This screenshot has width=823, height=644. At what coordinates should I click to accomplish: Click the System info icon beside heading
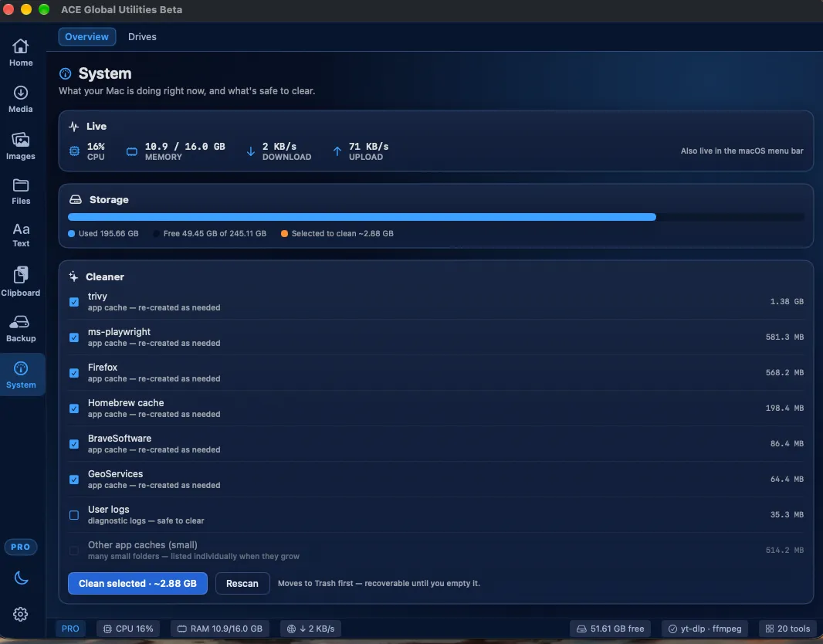(x=65, y=73)
